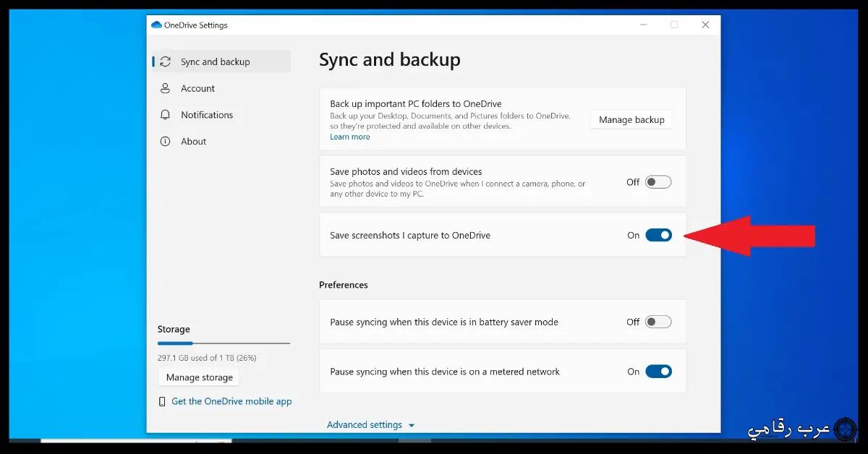Image resolution: width=868 pixels, height=454 pixels.
Task: Open Get the OneDrive mobile app link
Action: (x=231, y=401)
